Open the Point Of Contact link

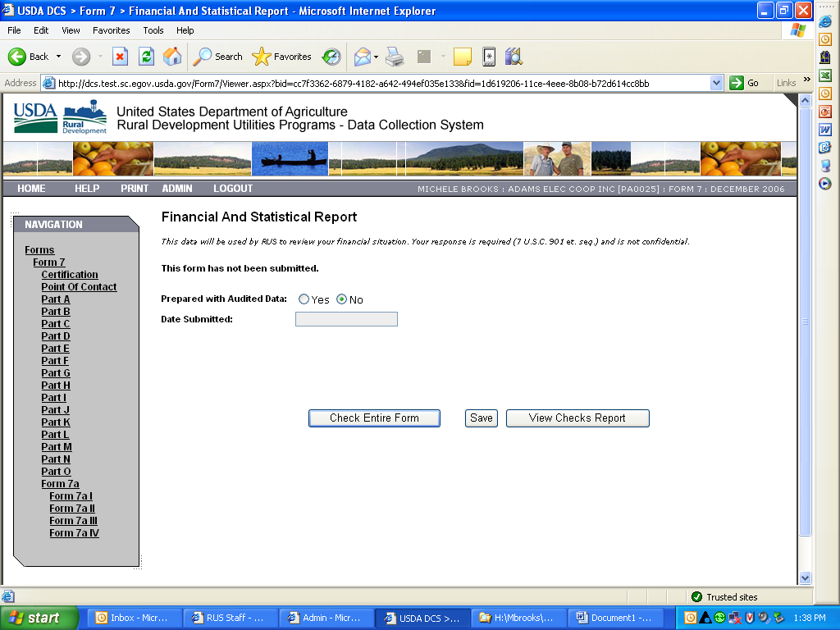tap(79, 286)
